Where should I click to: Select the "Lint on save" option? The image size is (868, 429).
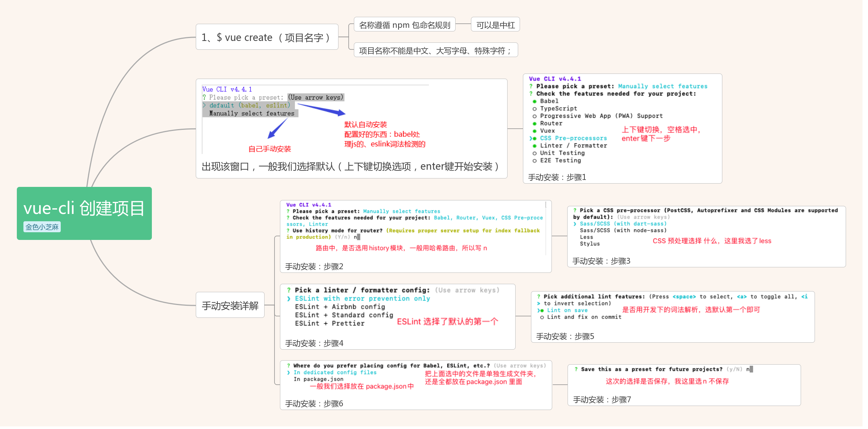pos(566,310)
